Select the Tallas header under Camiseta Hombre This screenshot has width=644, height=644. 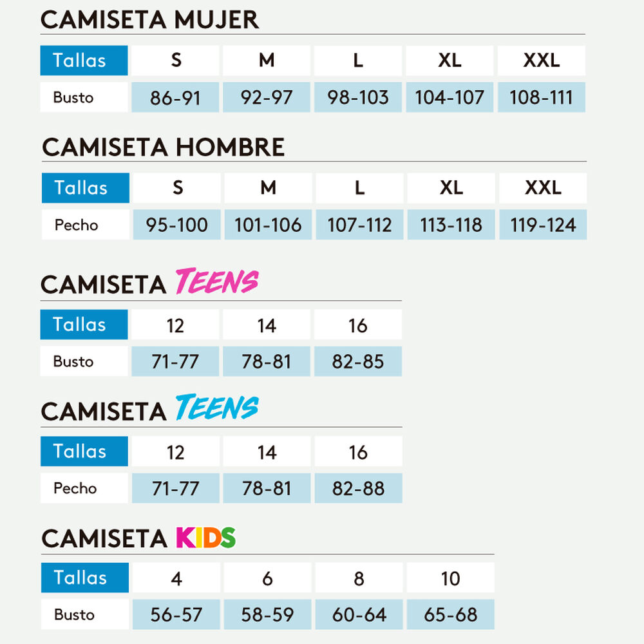click(x=86, y=187)
